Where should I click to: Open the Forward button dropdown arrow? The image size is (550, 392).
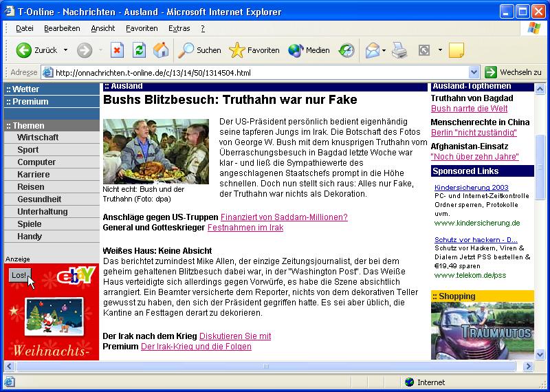click(x=100, y=50)
